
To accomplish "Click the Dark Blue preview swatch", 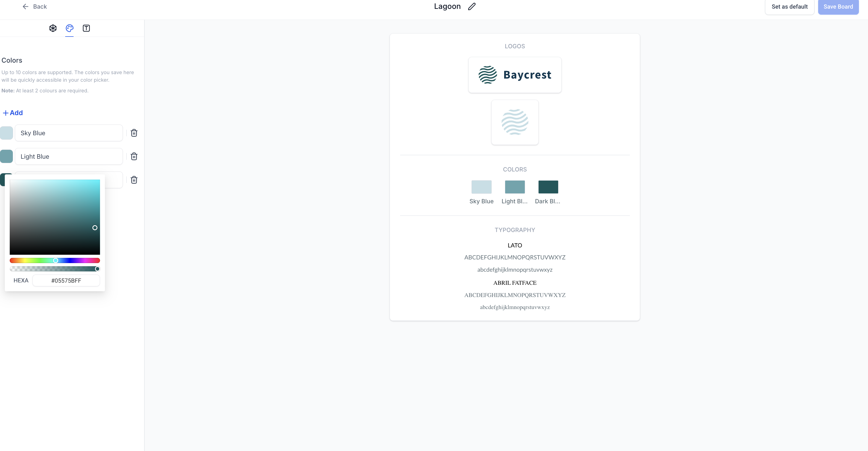I will [548, 187].
